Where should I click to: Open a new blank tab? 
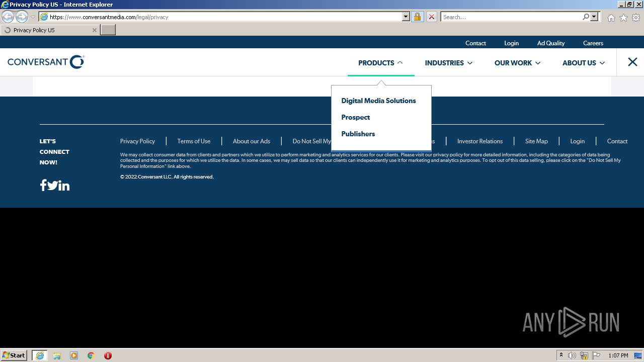point(108,30)
